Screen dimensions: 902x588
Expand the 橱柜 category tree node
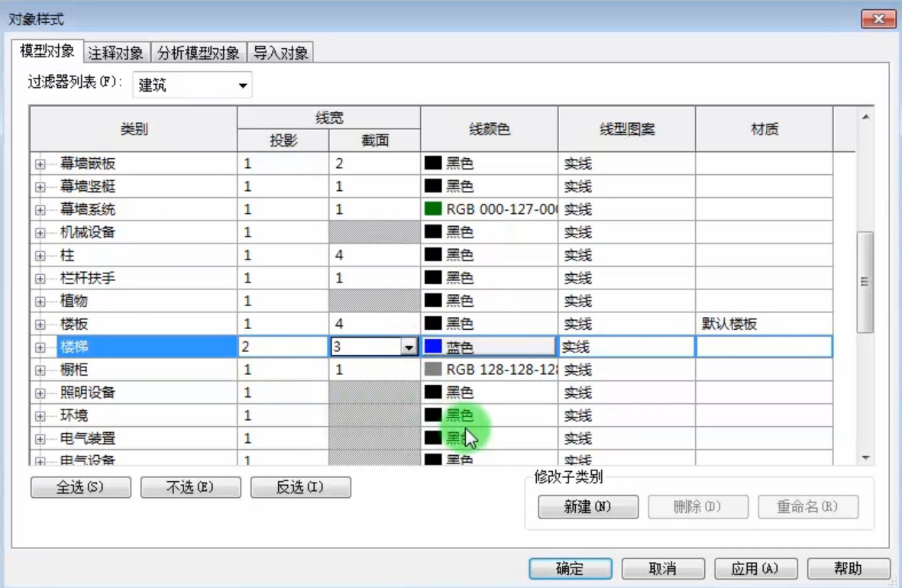tap(40, 370)
